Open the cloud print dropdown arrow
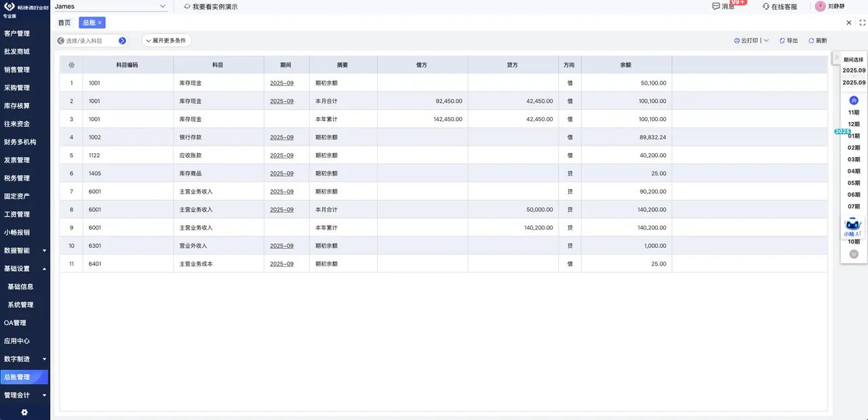The height and width of the screenshot is (420, 868). (x=766, y=41)
